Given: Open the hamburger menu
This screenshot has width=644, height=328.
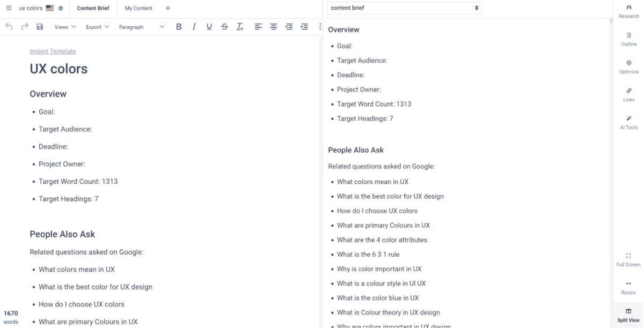Looking at the screenshot, I should click(x=8, y=8).
